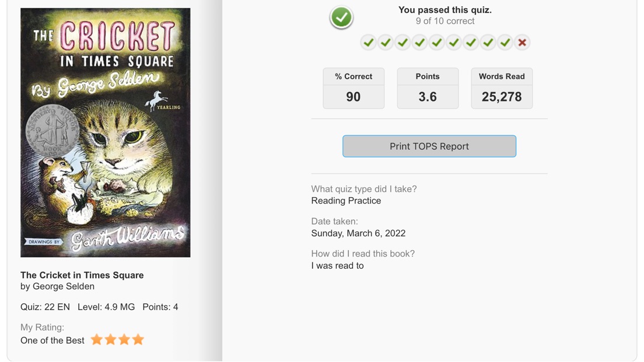Click the first green question checkmark
The image size is (644, 362).
pos(369,43)
